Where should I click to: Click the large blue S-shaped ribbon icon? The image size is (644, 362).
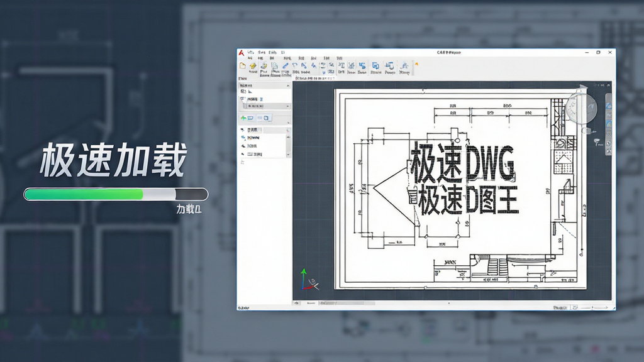[362, 65]
